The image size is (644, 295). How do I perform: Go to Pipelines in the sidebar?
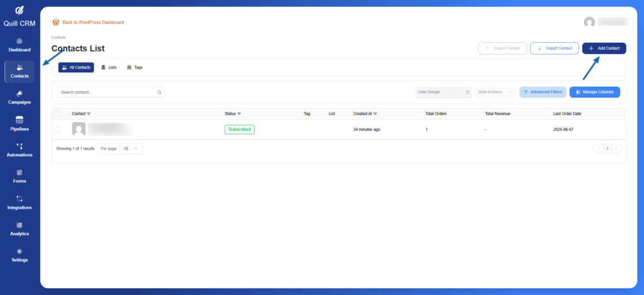click(x=19, y=123)
